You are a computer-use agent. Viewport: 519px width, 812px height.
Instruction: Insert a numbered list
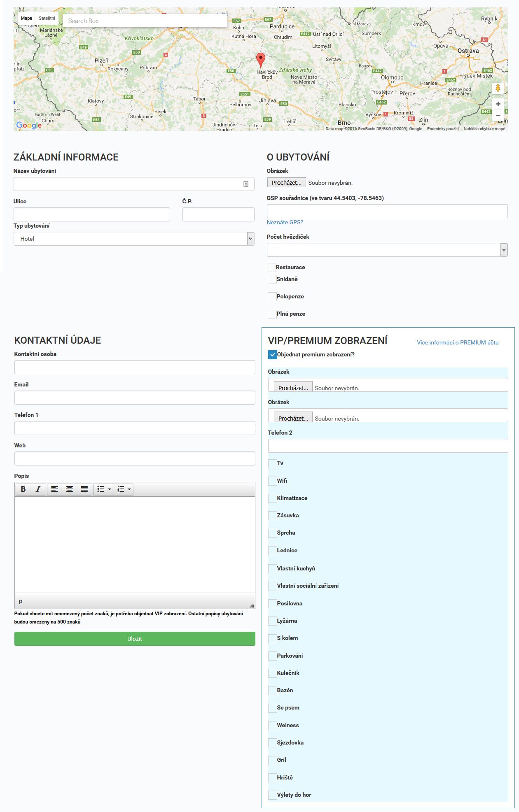coord(121,489)
